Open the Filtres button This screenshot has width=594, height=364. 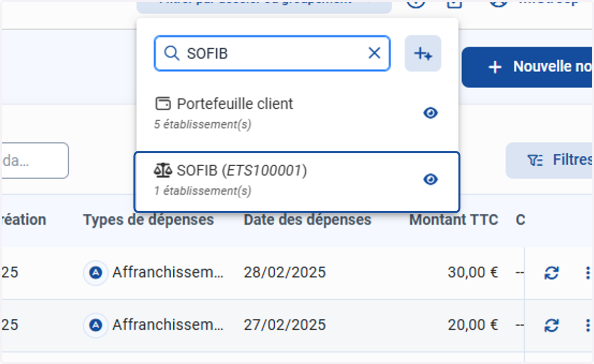point(549,160)
